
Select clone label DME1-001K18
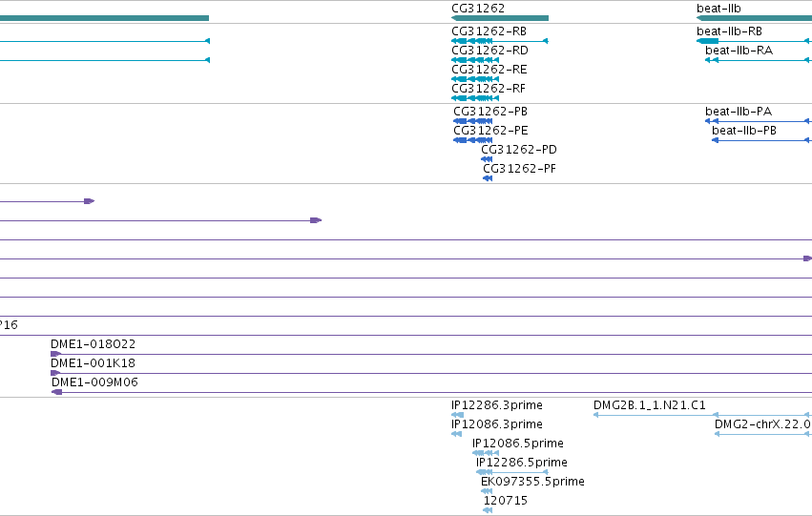point(93,363)
